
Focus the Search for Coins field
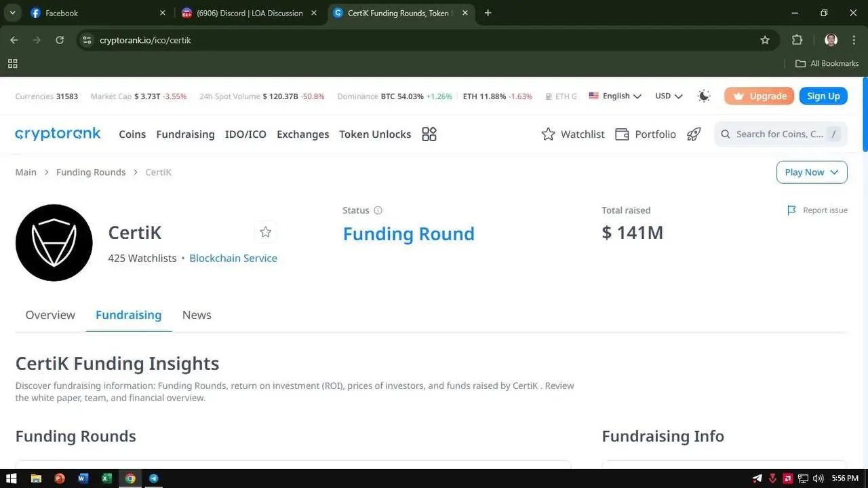(781, 134)
